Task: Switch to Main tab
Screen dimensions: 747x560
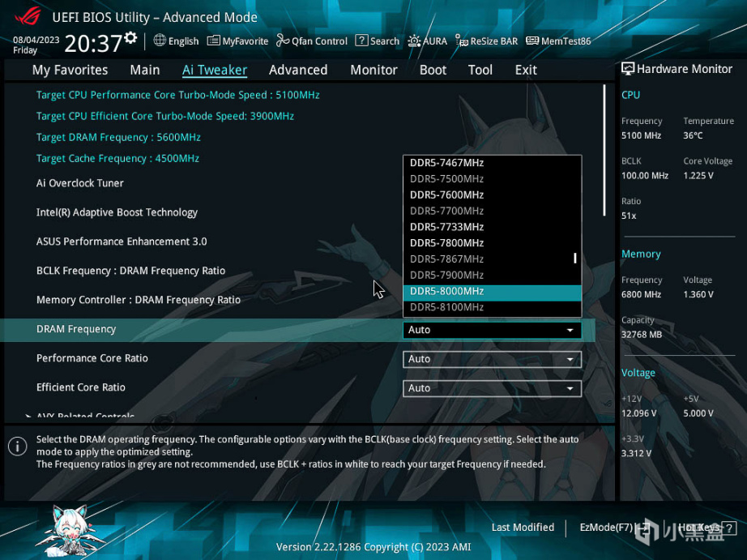Action: 145,70
